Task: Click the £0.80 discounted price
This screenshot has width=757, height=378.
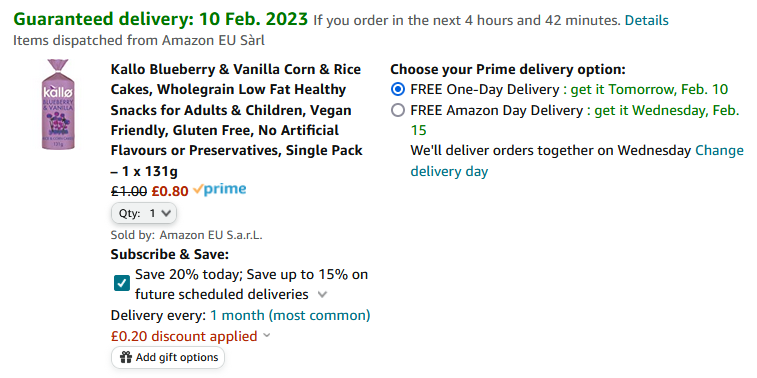Action: tap(170, 191)
